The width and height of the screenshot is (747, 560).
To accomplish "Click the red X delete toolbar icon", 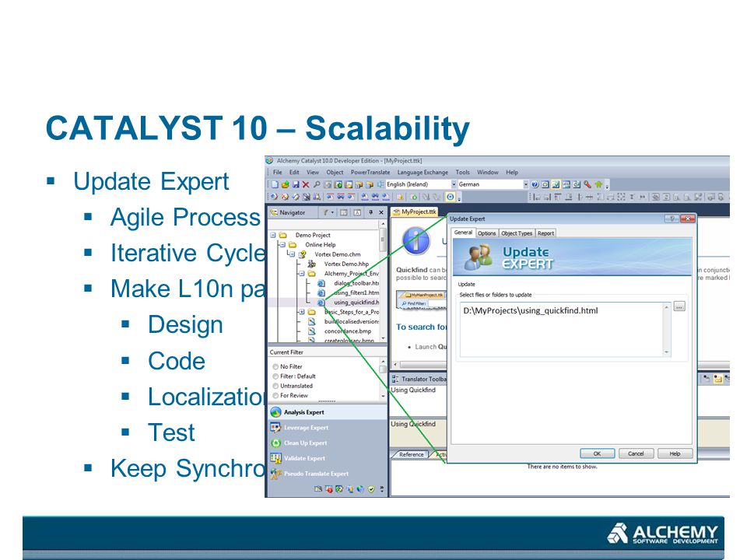I will (305, 185).
